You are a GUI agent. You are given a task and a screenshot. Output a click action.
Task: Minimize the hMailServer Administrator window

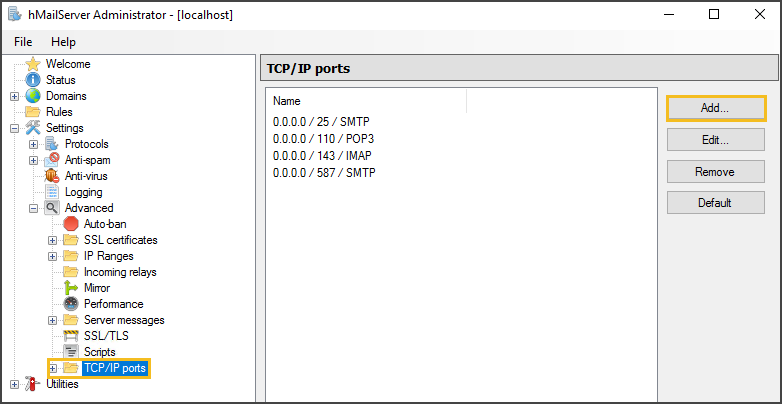click(x=668, y=14)
